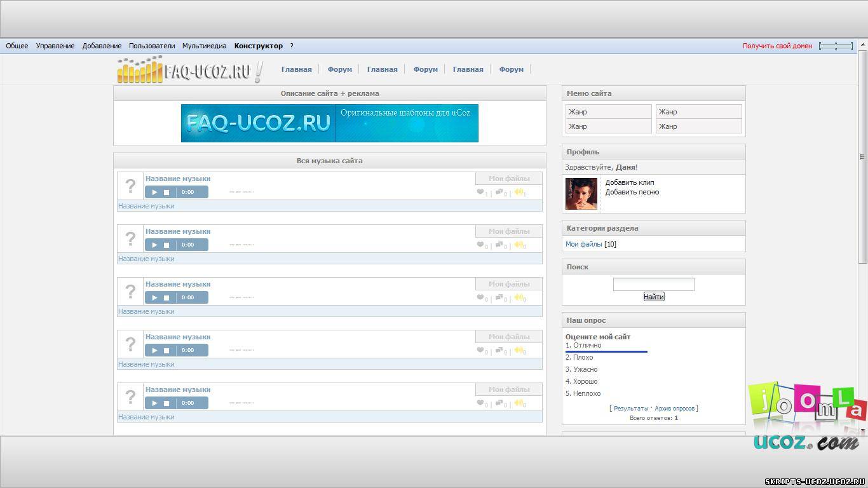Open the comments icon in the fourth entry
The height and width of the screenshot is (488, 868).
click(x=499, y=350)
